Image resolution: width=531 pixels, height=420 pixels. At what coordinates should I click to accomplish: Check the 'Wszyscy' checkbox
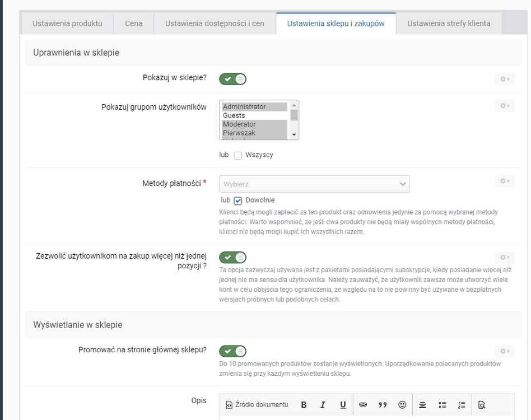[x=238, y=156]
